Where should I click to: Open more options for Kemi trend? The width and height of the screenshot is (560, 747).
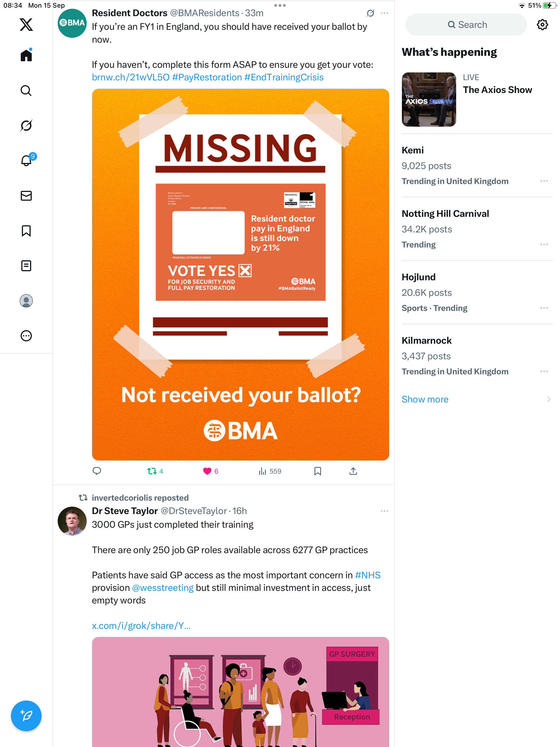click(x=544, y=181)
